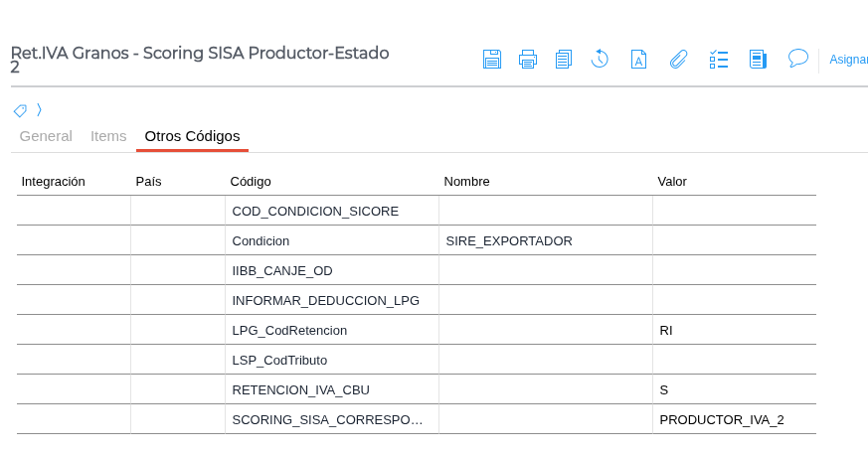868x456 pixels.
Task: Open the history clock icon
Action: click(600, 60)
